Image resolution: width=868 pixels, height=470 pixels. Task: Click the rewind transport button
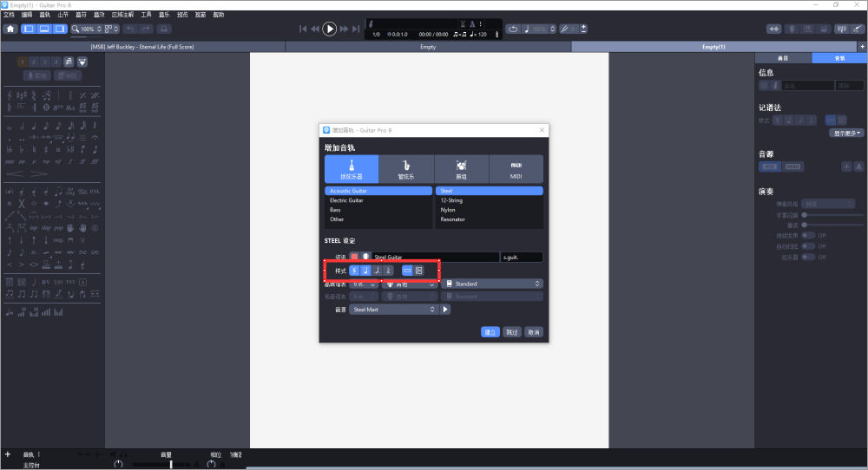(315, 29)
